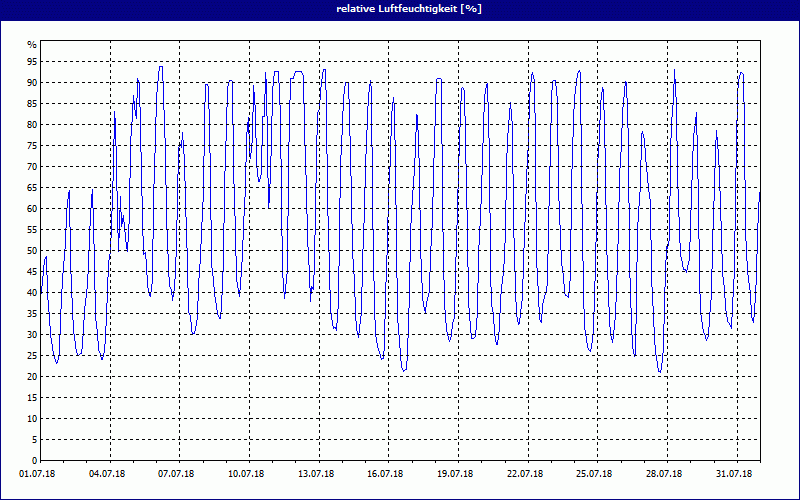Click the chart title 'relative Luftfeuchtigkeit [%]'

pos(409,9)
